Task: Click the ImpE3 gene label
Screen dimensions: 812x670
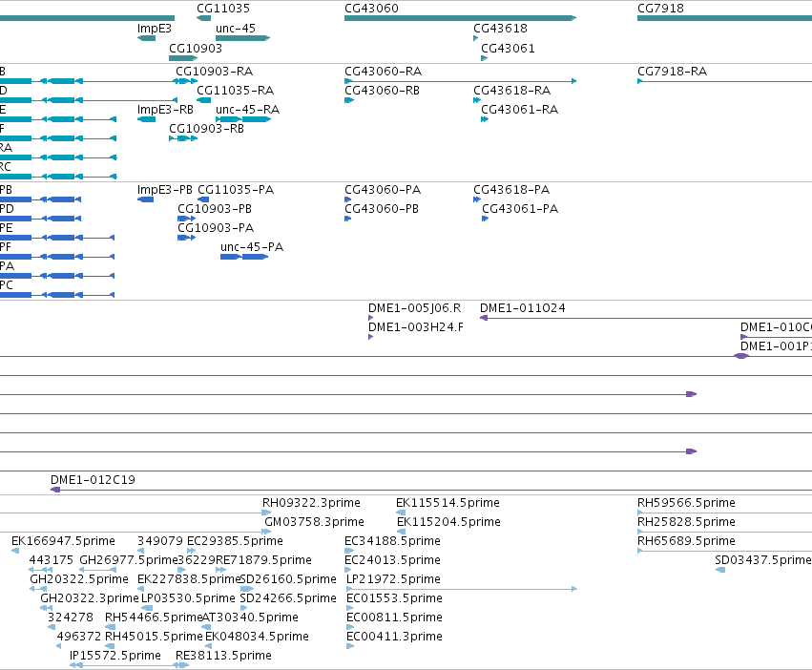Action: pyautogui.click(x=155, y=29)
